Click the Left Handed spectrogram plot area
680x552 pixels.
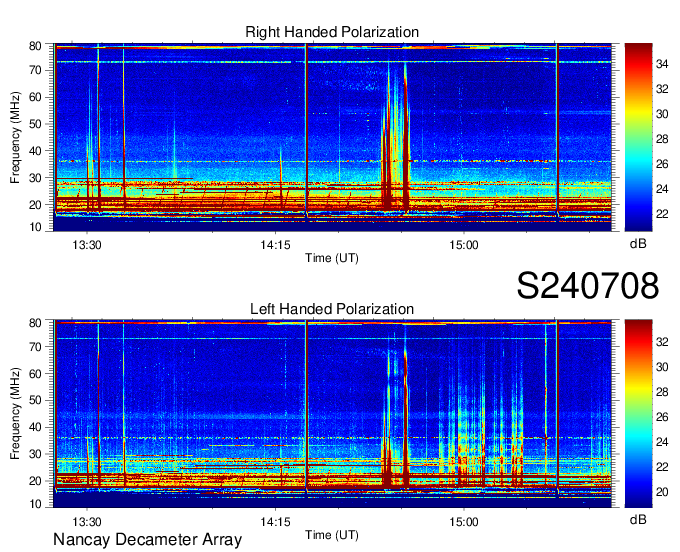333,414
